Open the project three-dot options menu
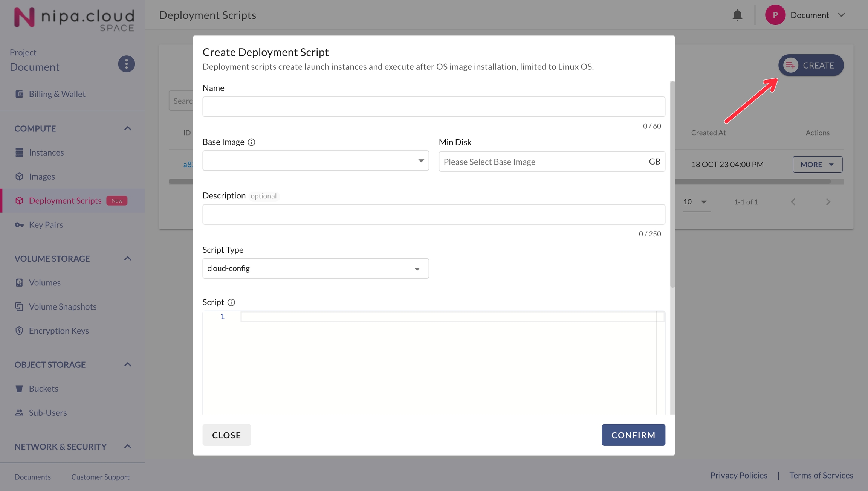Image resolution: width=868 pixels, height=491 pixels. point(126,64)
